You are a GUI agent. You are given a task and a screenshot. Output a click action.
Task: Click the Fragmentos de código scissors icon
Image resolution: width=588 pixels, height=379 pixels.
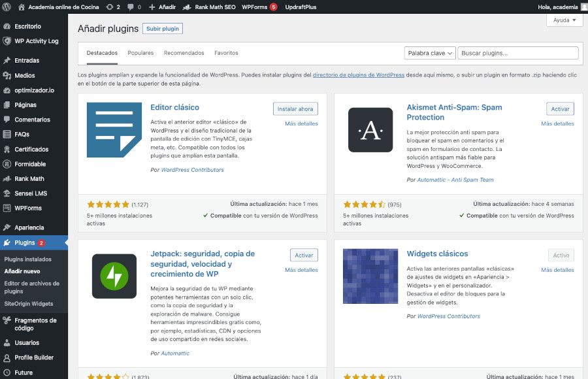click(x=7, y=320)
